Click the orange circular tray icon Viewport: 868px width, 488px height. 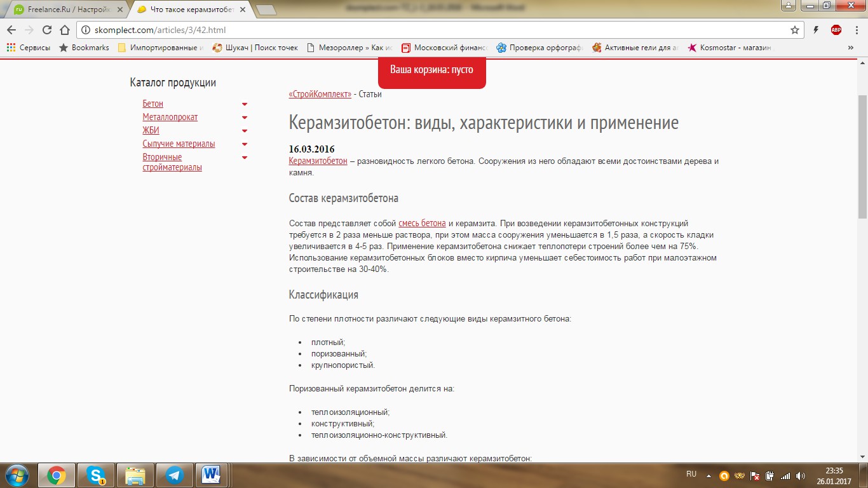click(724, 475)
